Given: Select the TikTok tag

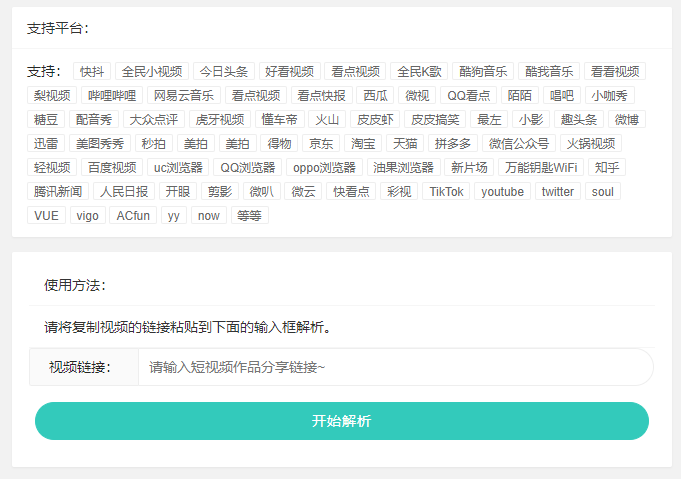Looking at the screenshot, I should [x=446, y=192].
